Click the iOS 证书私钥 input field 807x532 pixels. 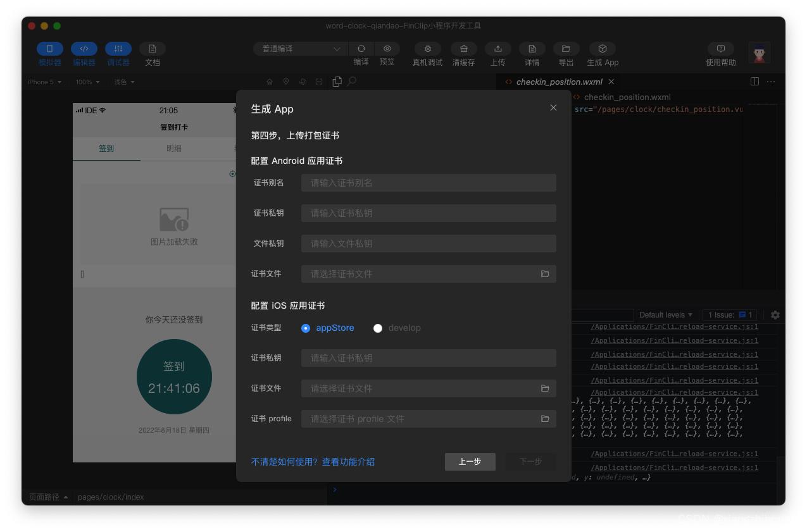[x=429, y=358]
